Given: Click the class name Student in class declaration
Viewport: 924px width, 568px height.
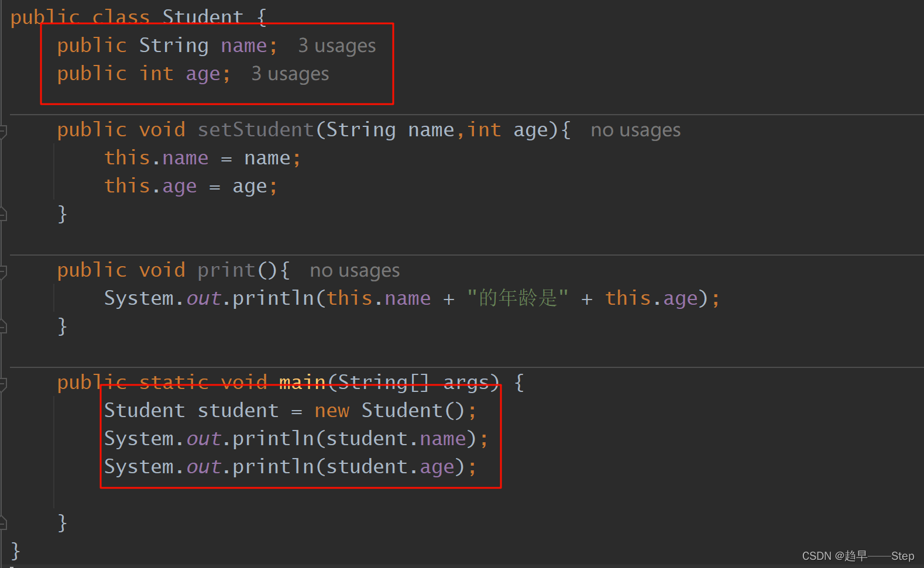Looking at the screenshot, I should [202, 16].
